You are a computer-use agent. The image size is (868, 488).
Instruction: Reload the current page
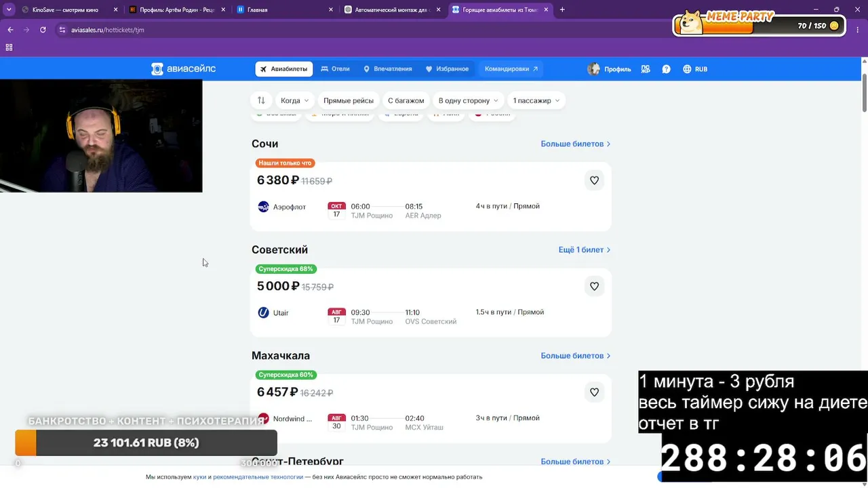43,30
